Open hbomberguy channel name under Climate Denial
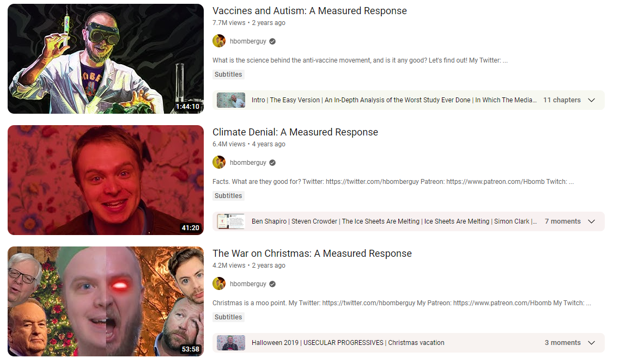 tap(248, 163)
